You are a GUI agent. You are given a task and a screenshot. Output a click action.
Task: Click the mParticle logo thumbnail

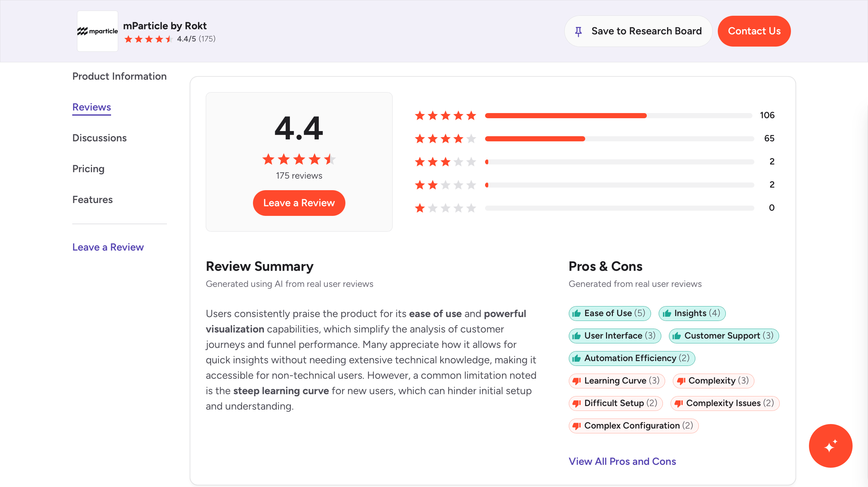point(97,31)
